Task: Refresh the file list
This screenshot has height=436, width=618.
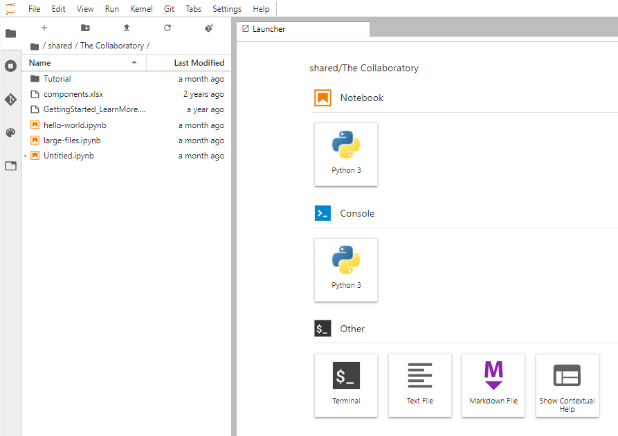Action: pos(167,28)
